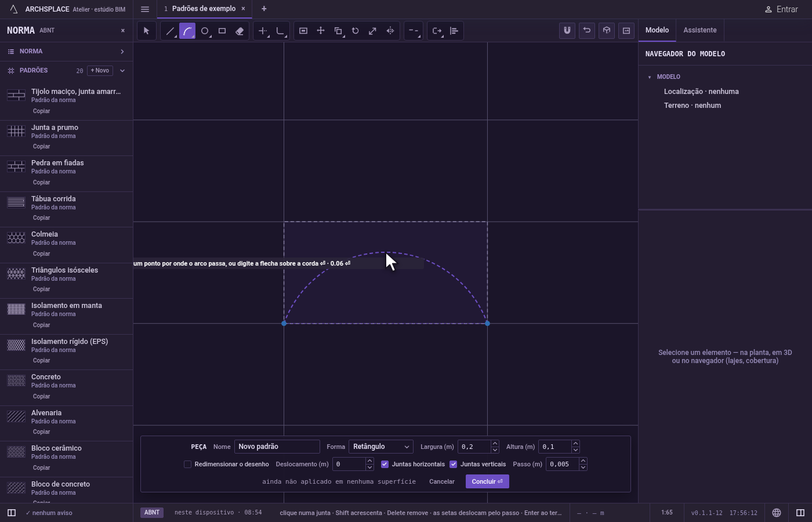Viewport: 812px width, 522px height.
Task: Open the Forma dropdown Retângulo
Action: click(381, 447)
